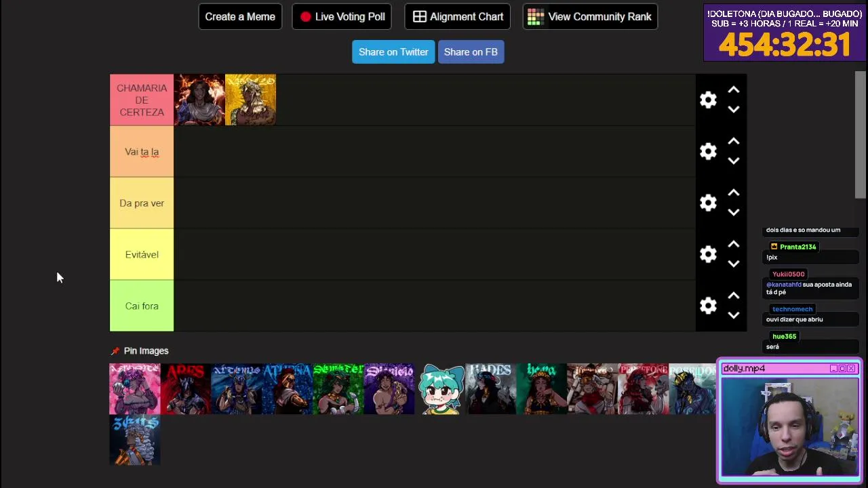The height and width of the screenshot is (488, 868).
Task: Move Vai ta la tier down
Action: (733, 161)
